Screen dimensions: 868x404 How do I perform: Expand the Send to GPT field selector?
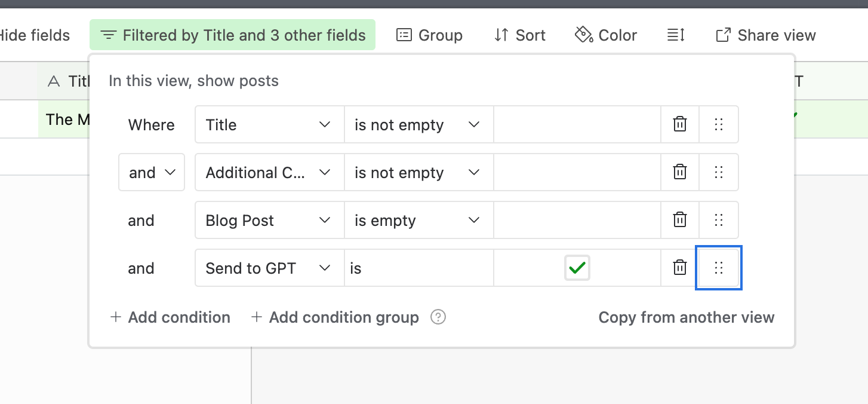tap(269, 268)
